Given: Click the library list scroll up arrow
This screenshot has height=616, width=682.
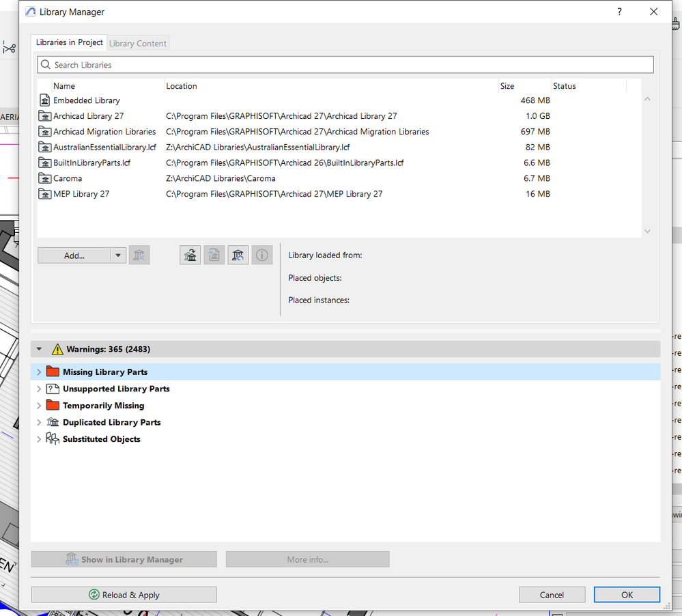Looking at the screenshot, I should 647,99.
